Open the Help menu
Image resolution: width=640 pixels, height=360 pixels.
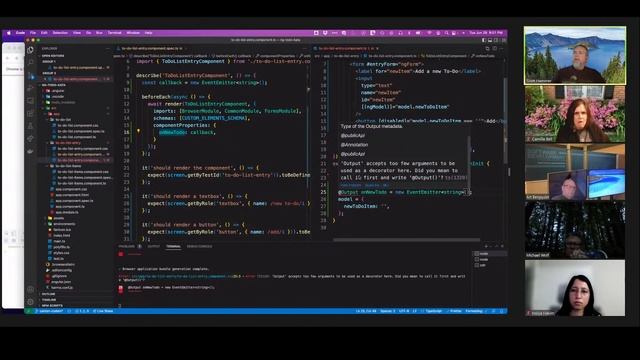(x=149, y=33)
